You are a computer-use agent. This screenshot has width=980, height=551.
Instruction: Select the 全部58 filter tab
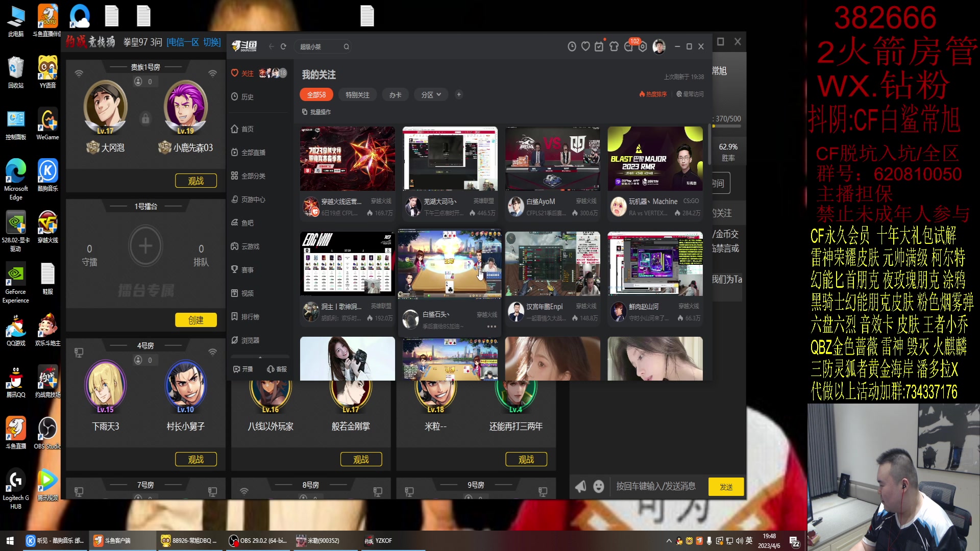point(316,95)
